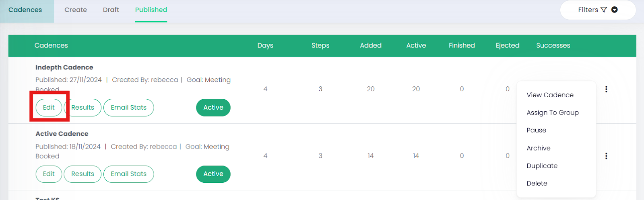Screen dimensions: 644x200
Task: Select Assign To Group menu option
Action: pyautogui.click(x=552, y=113)
